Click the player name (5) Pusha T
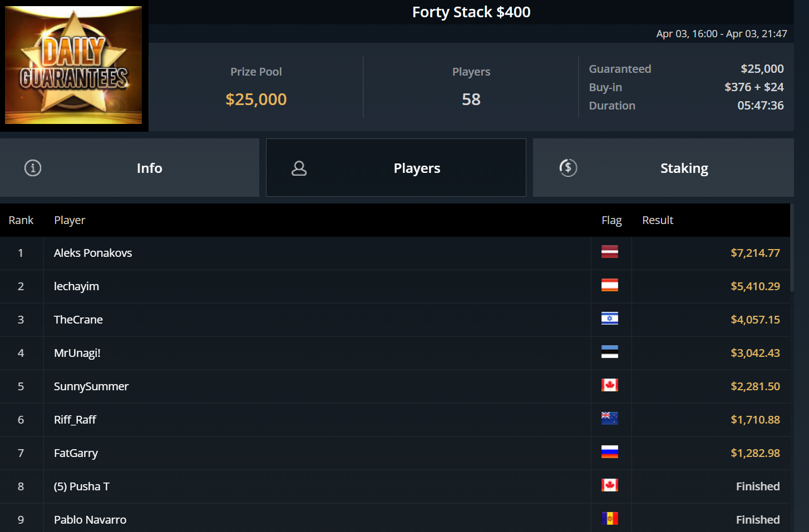Screen dimensions: 809x532 pos(82,486)
